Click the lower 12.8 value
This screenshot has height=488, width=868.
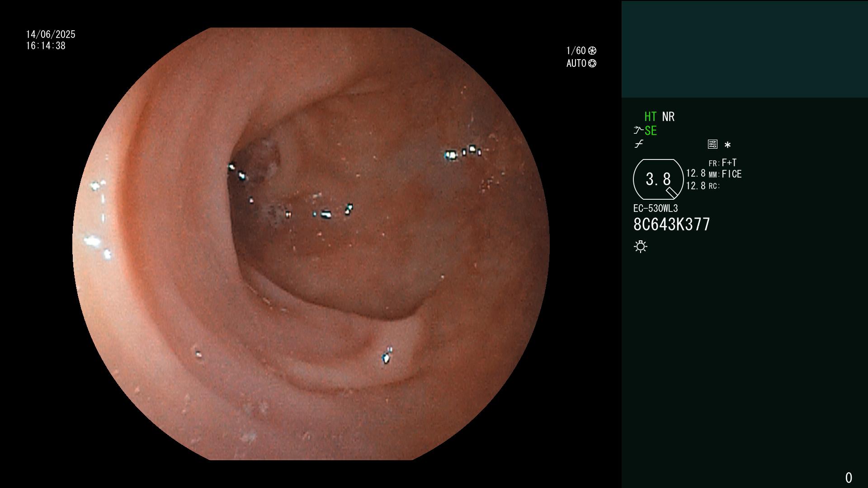tap(696, 186)
